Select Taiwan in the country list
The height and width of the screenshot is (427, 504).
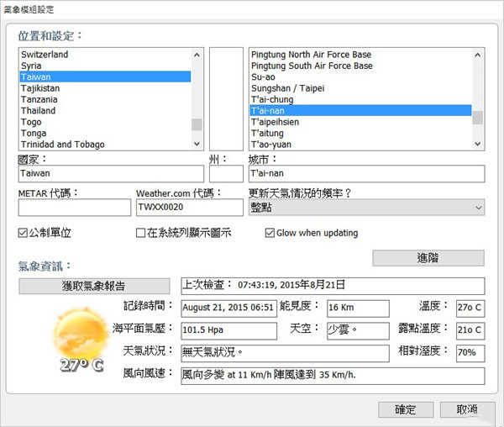pos(106,76)
